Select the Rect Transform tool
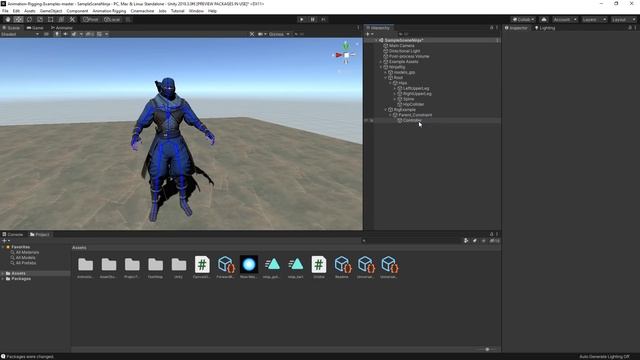The height and width of the screenshot is (360, 640). [51, 20]
